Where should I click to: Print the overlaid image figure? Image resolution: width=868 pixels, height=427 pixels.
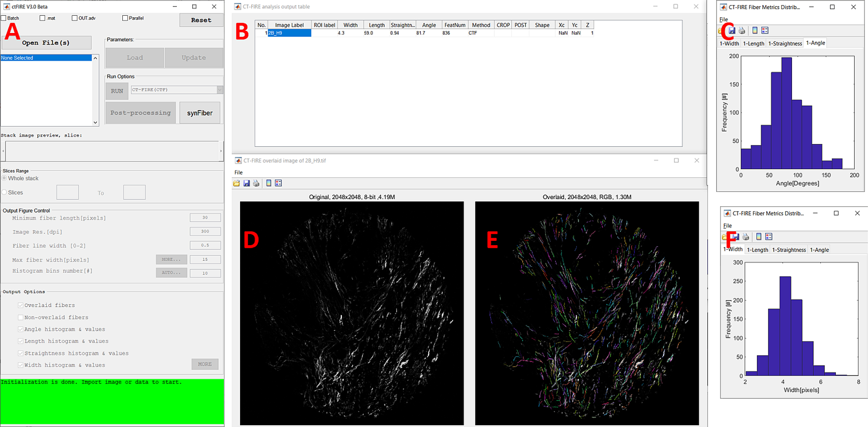click(256, 183)
